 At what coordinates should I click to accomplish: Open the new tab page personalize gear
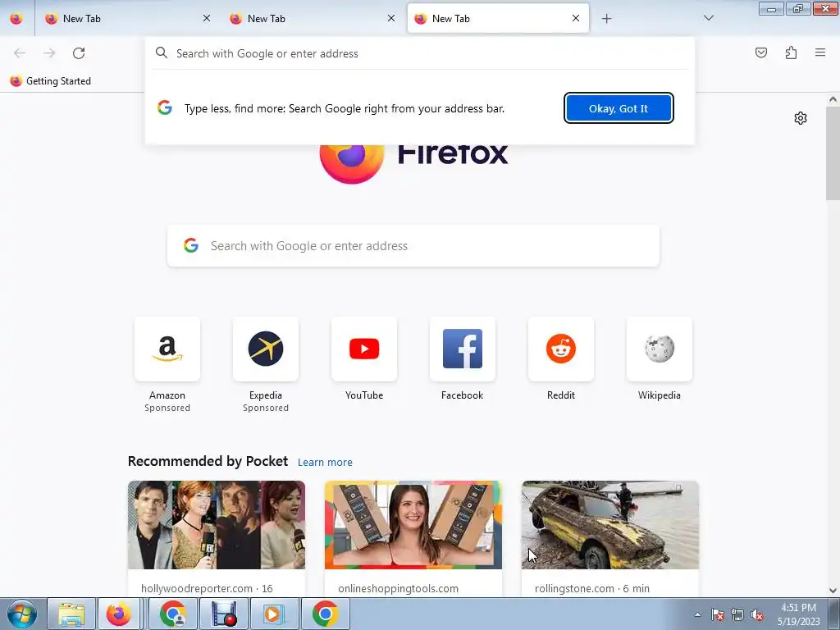(801, 118)
